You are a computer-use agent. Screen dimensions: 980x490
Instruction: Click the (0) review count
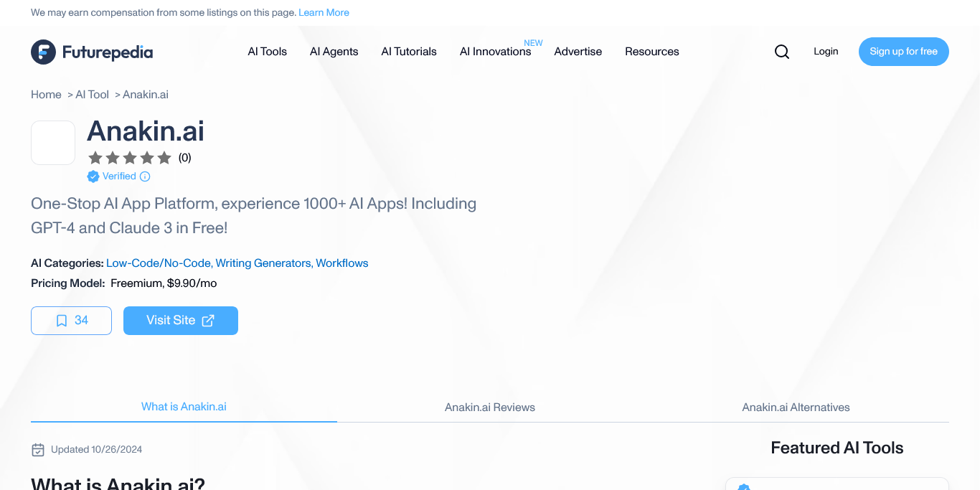pos(185,158)
